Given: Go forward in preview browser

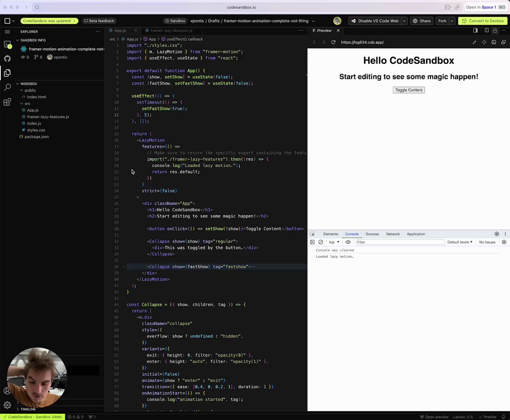Looking at the screenshot, I should [x=324, y=42].
